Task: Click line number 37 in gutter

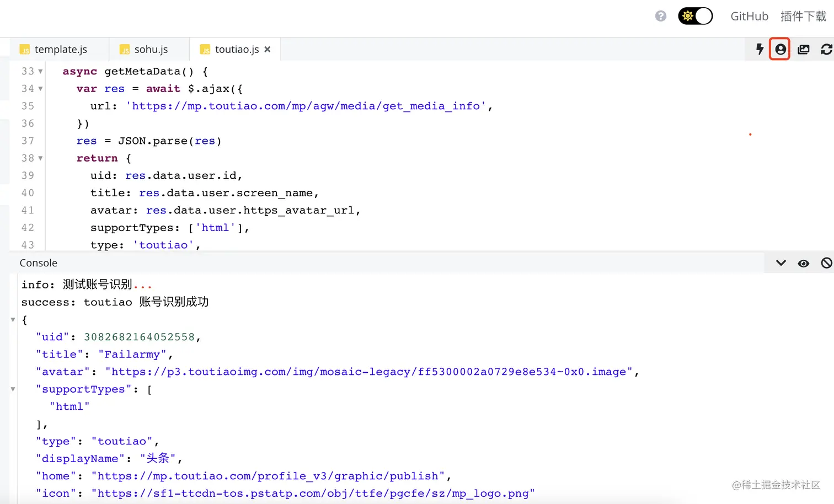Action: tap(28, 141)
